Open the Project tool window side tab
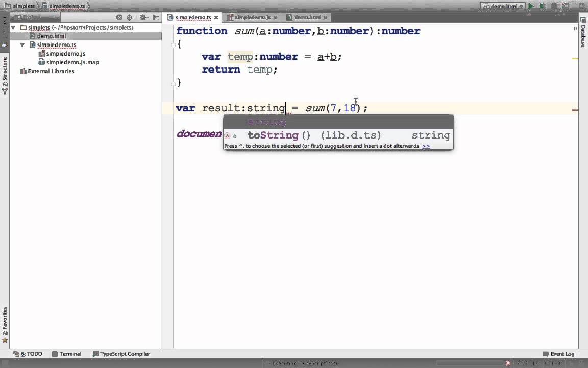Screen dimensions: 588x368 tap(5, 32)
